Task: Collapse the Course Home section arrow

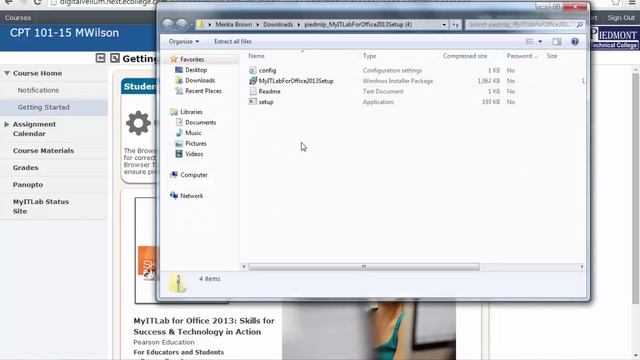Action: (7, 73)
